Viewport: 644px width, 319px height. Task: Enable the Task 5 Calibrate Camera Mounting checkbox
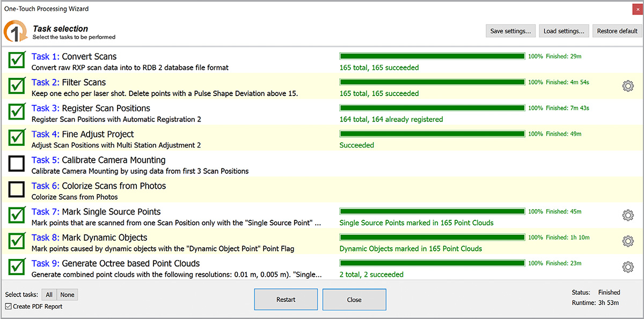[17, 164]
